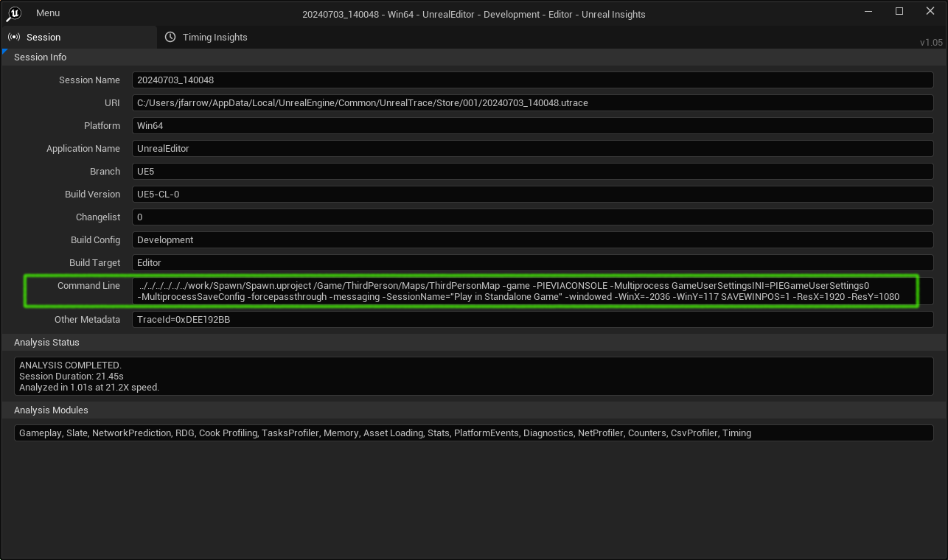Click the Unreal Insights logo icon

(13, 13)
